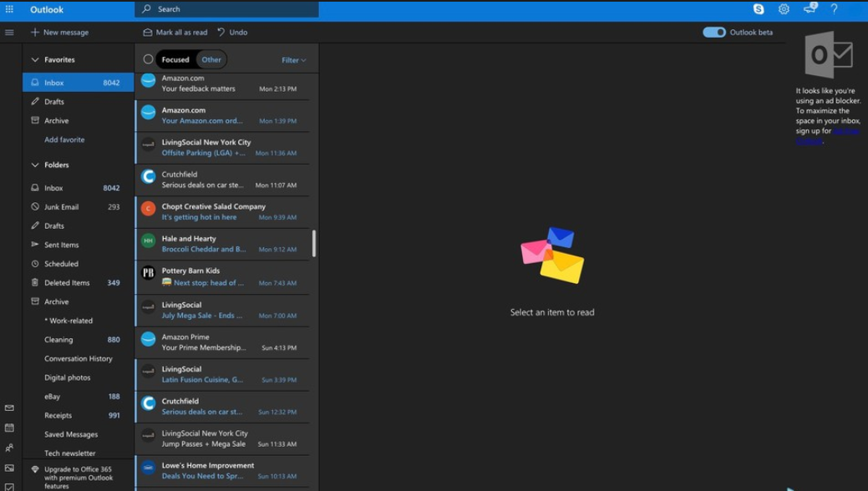
Task: Click the Help question mark icon
Action: click(834, 9)
